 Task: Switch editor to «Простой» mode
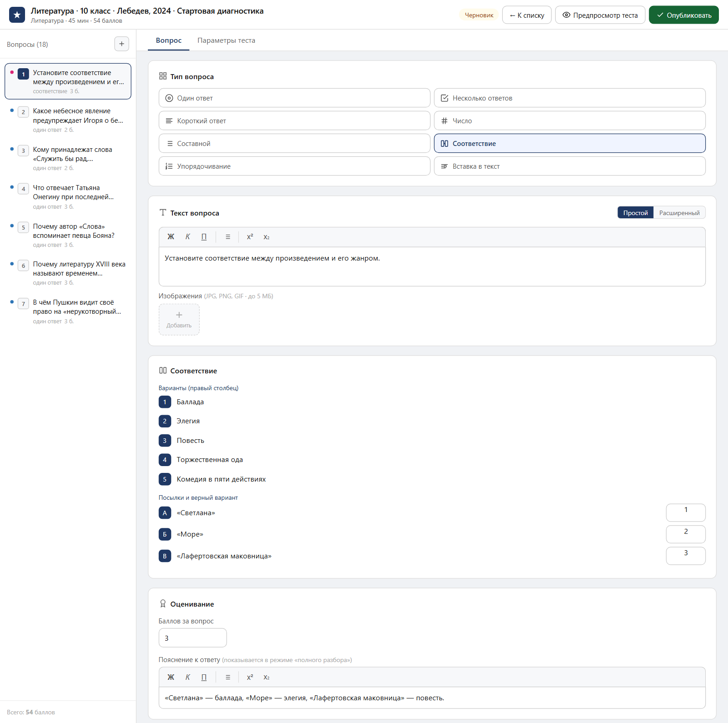pyautogui.click(x=636, y=213)
